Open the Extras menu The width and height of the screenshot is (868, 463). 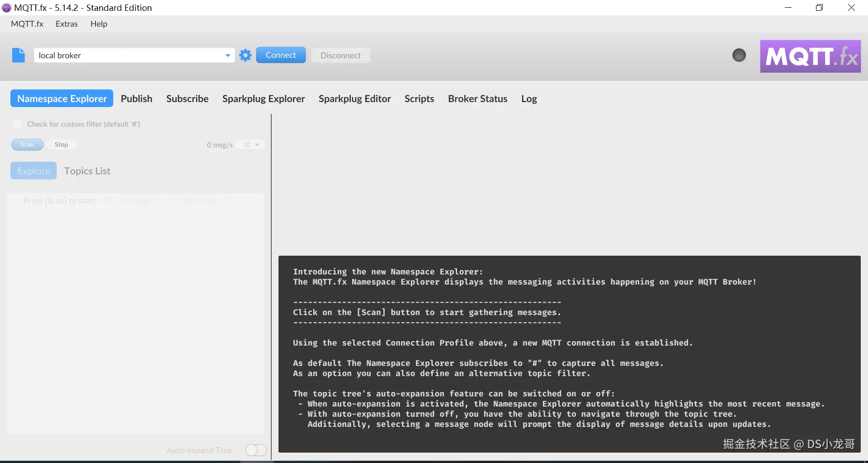(66, 24)
